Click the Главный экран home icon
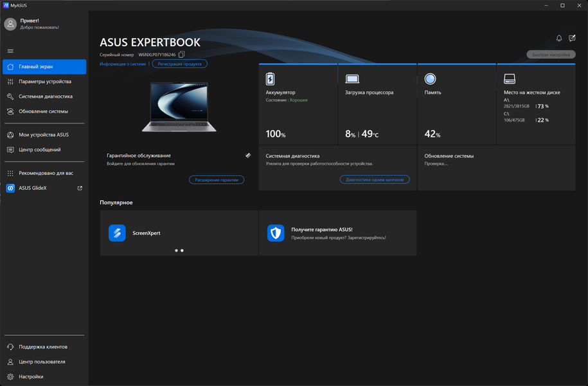The width and height of the screenshot is (588, 386). click(x=10, y=67)
